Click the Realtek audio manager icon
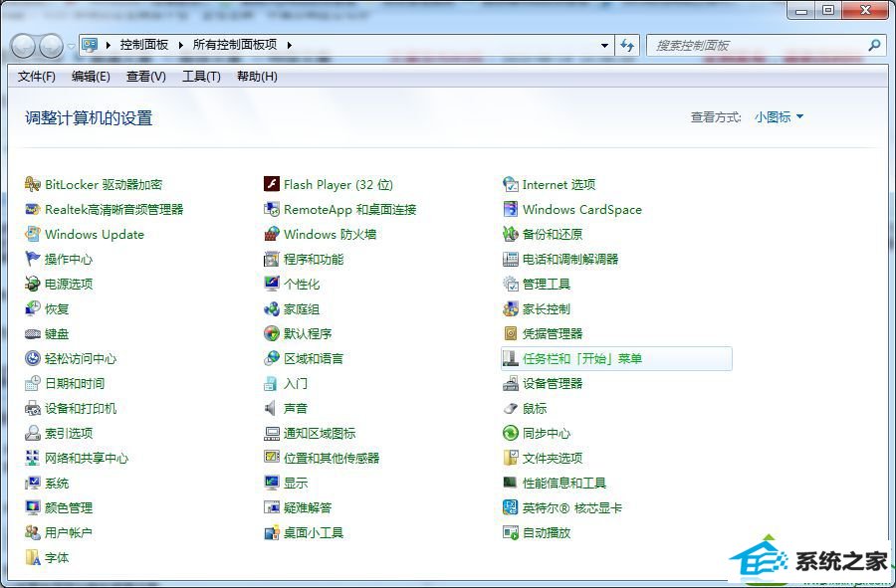 (x=33, y=210)
